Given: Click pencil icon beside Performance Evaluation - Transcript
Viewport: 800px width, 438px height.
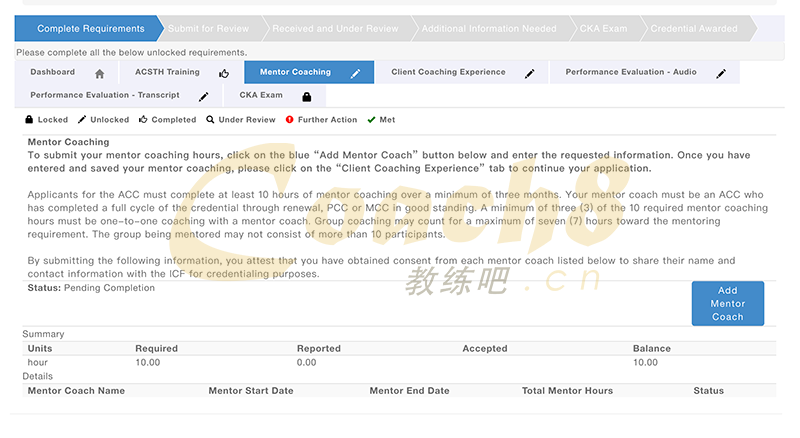Looking at the screenshot, I should point(204,97).
